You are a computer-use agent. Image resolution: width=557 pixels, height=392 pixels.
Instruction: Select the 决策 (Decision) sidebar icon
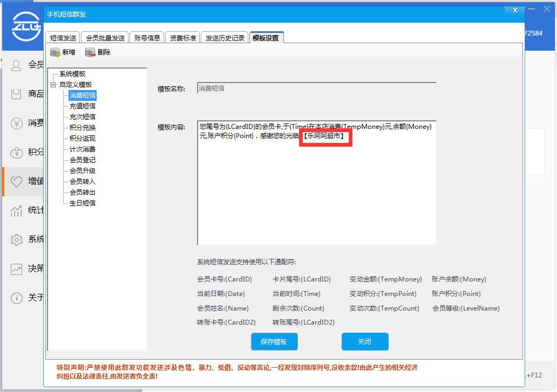16,268
